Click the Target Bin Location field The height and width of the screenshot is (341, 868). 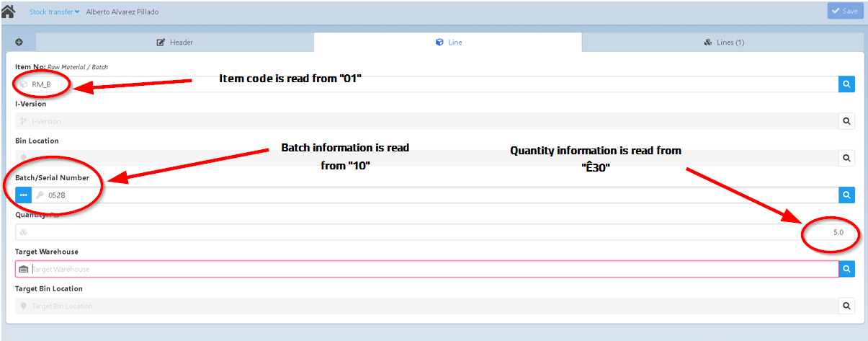click(432, 306)
